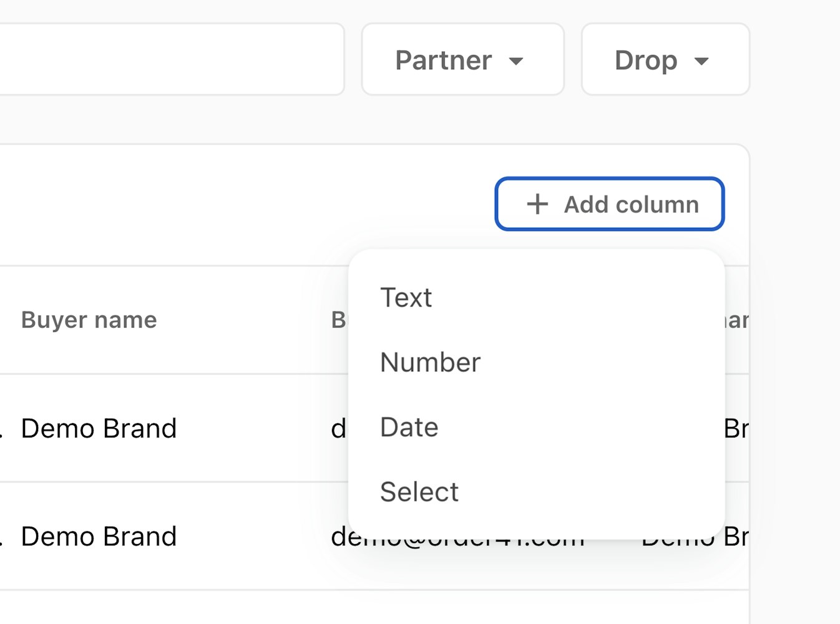Click the Partner dropdown caret arrow
The height and width of the screenshot is (624, 840).
[x=516, y=61]
